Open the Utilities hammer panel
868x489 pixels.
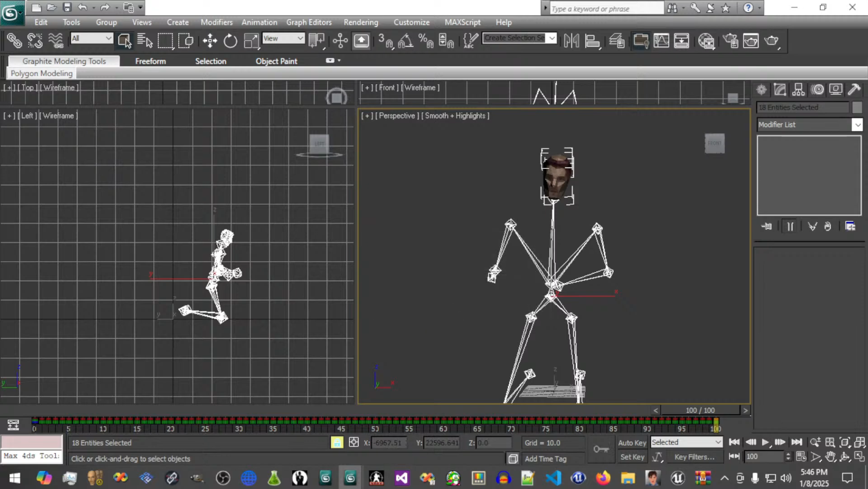point(854,89)
